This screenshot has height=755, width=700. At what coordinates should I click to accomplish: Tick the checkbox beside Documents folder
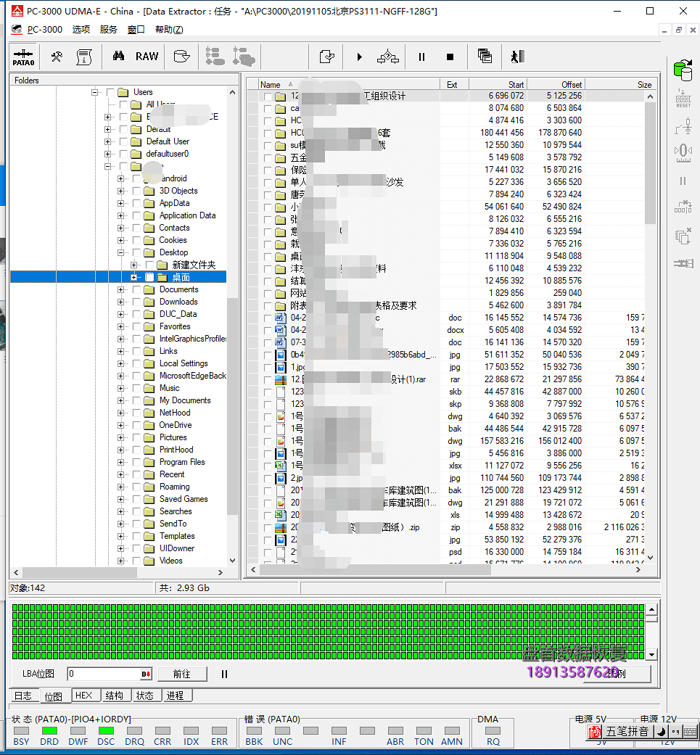(136, 290)
